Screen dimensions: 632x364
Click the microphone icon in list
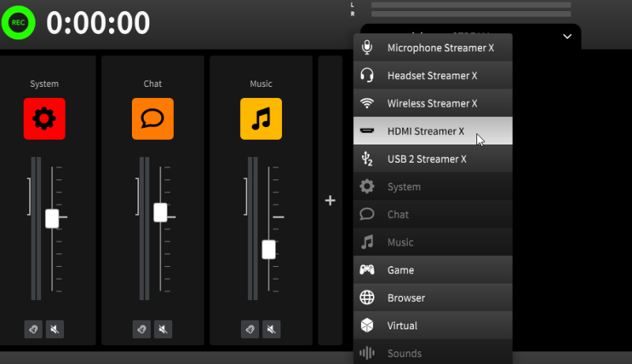pyautogui.click(x=367, y=47)
